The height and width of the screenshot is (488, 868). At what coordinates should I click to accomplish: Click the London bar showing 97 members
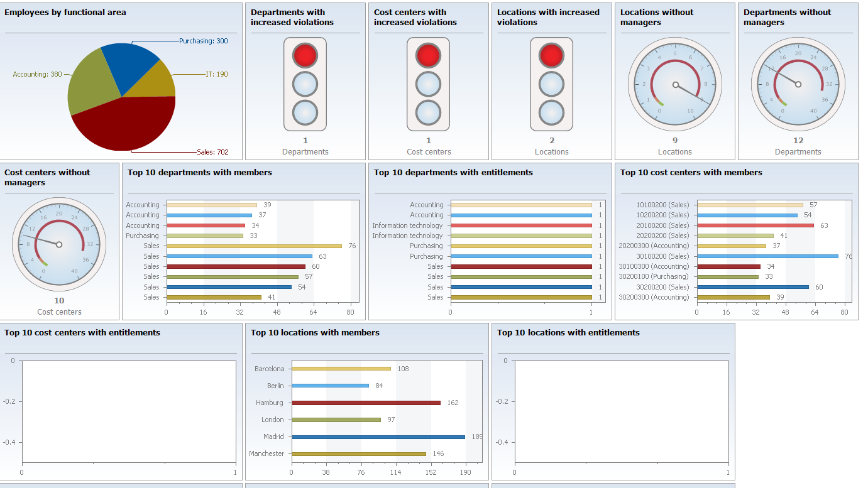pos(336,420)
